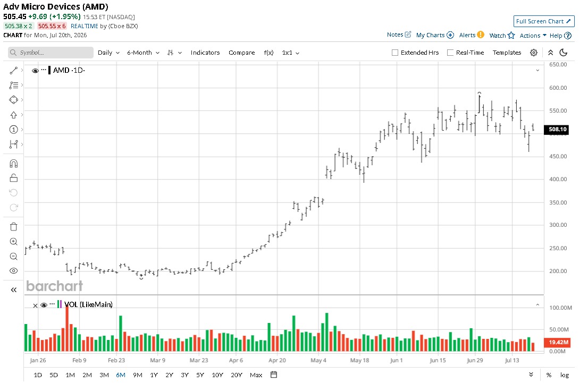
Task: Zoom out with magnifier minus icon
Action: [x=13, y=257]
